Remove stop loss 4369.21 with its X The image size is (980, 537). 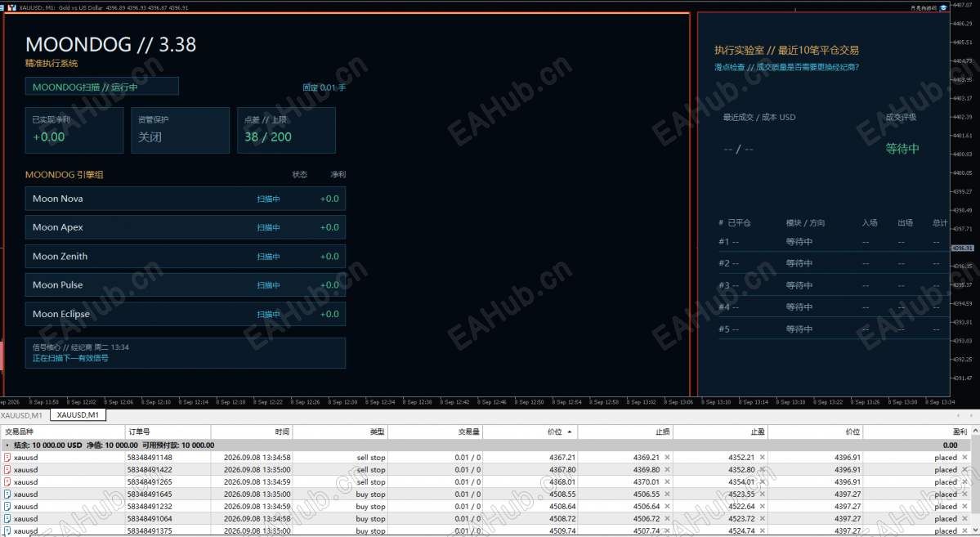pyautogui.click(x=668, y=458)
